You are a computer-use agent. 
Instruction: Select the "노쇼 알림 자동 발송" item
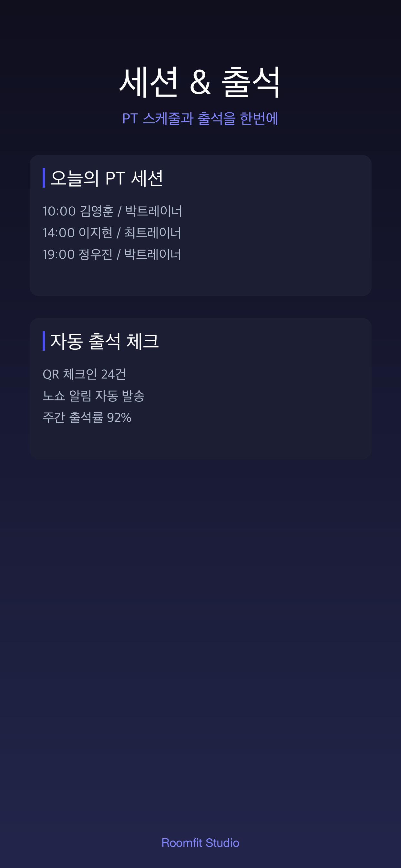coord(94,396)
